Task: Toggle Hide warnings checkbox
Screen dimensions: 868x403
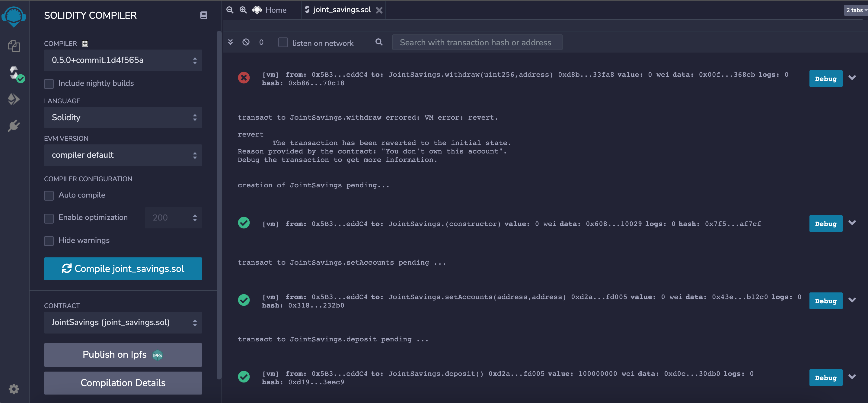Action: point(49,241)
